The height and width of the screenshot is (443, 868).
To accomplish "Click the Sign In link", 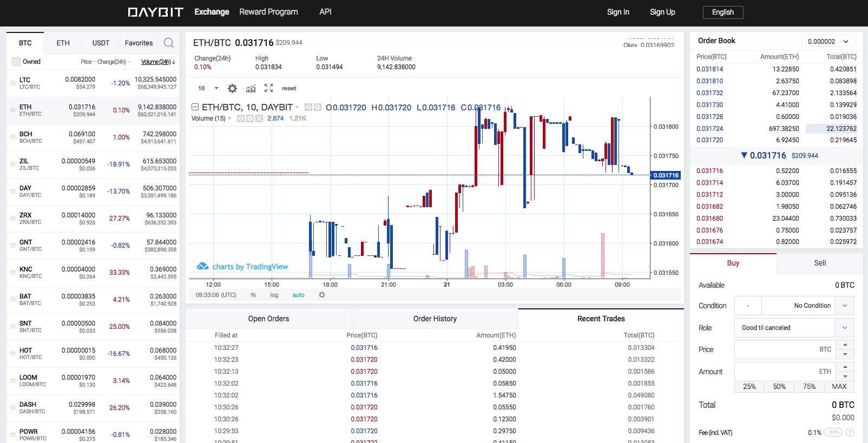I will (618, 12).
